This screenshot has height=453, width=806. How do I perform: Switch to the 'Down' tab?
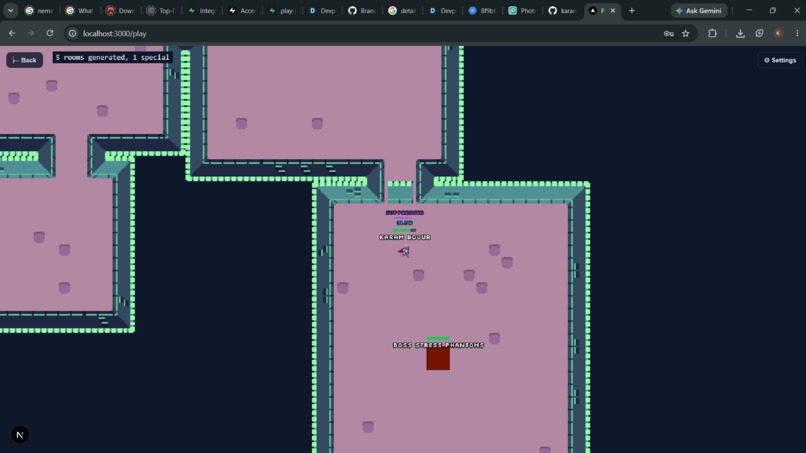click(x=120, y=10)
